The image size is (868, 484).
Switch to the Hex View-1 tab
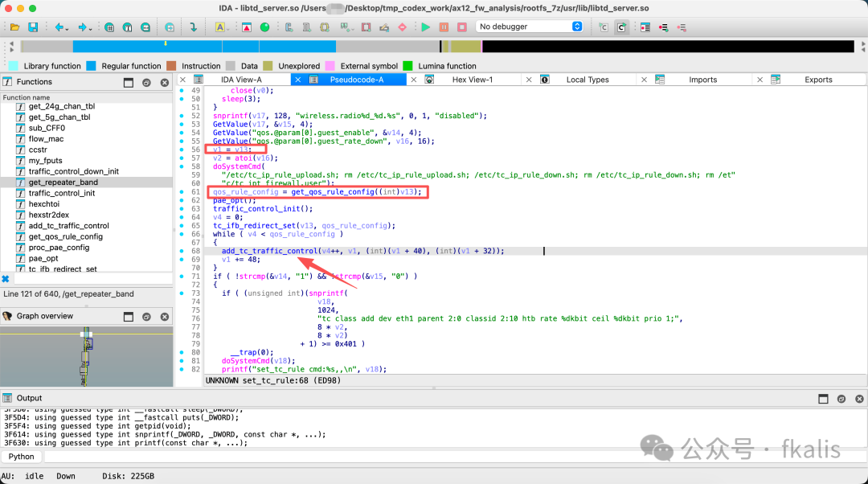click(x=473, y=80)
